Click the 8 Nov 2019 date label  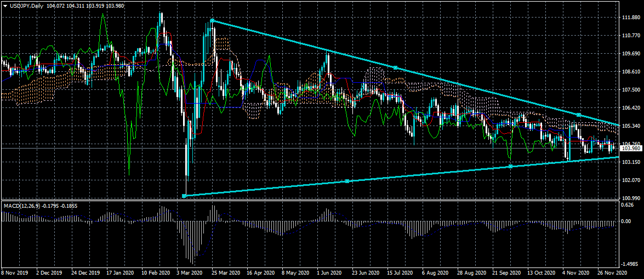point(14,273)
